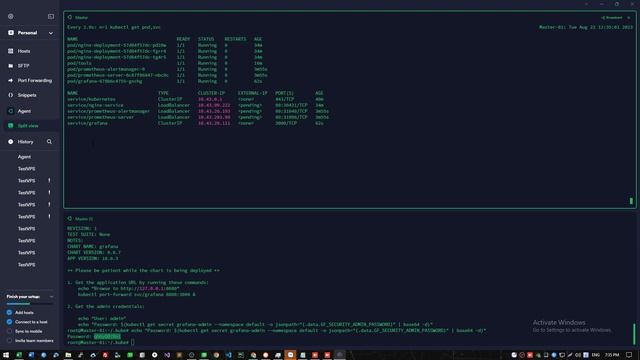Open Word from the taskbar
The height and width of the screenshot is (360, 640).
coord(31,355)
